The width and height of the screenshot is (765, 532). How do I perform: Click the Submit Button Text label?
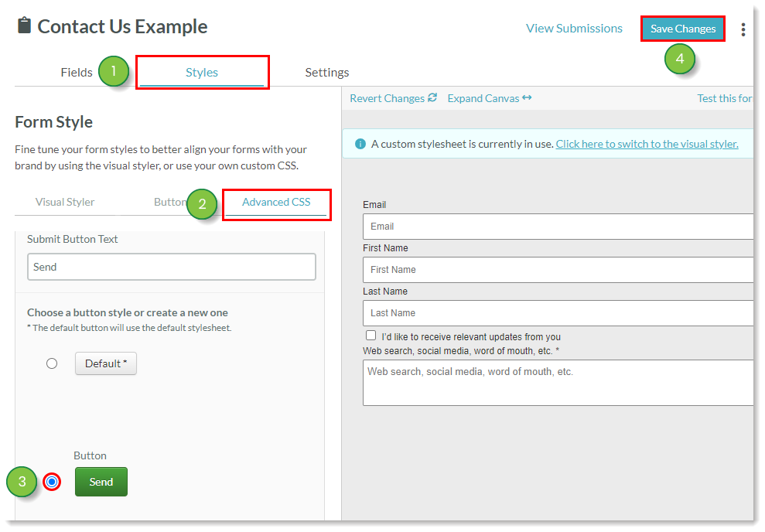point(72,239)
